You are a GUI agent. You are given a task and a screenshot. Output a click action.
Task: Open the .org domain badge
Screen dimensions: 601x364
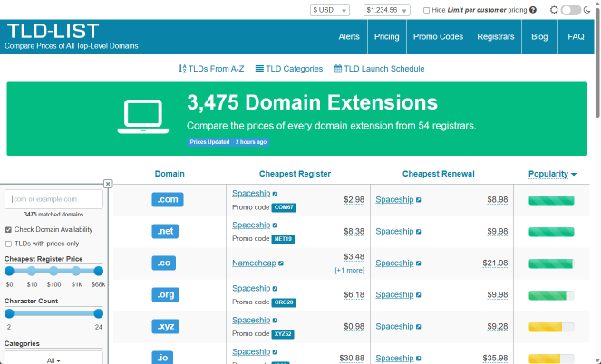click(x=166, y=294)
